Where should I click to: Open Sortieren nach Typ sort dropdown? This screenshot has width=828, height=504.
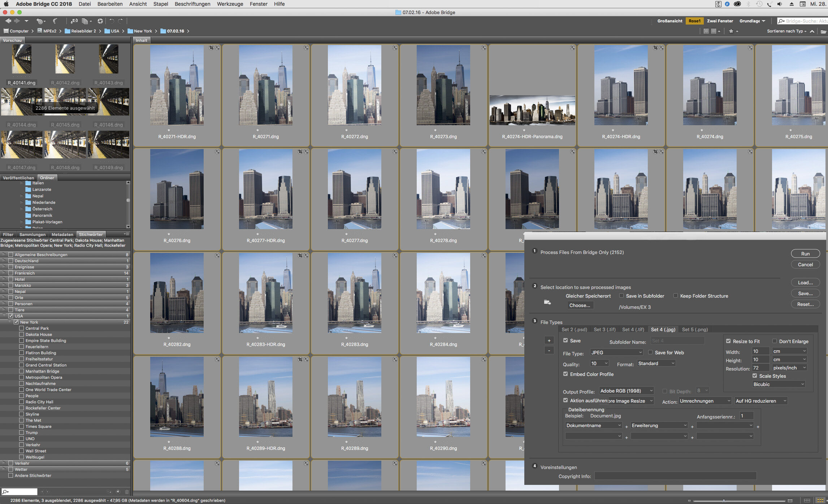[x=787, y=31]
